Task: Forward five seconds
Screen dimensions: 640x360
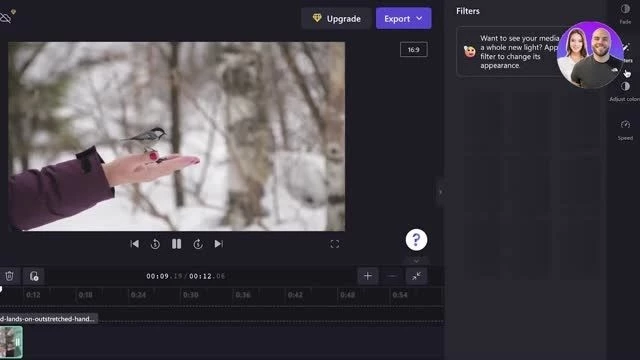Action: (198, 244)
